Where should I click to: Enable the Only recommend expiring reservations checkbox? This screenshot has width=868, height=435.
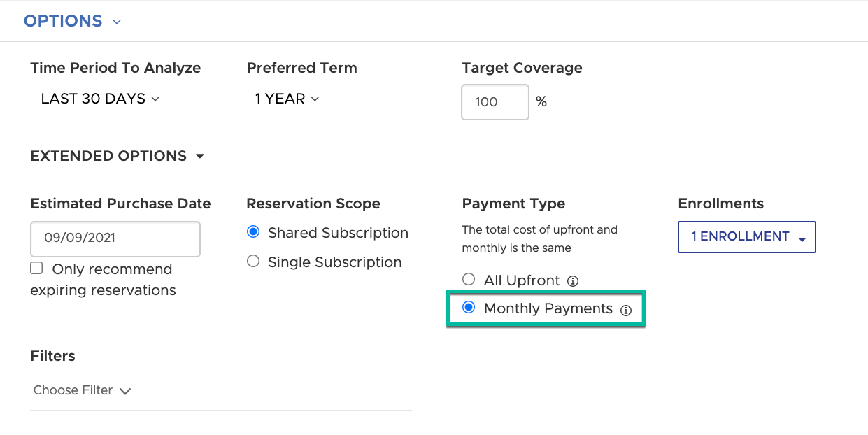[x=35, y=267]
